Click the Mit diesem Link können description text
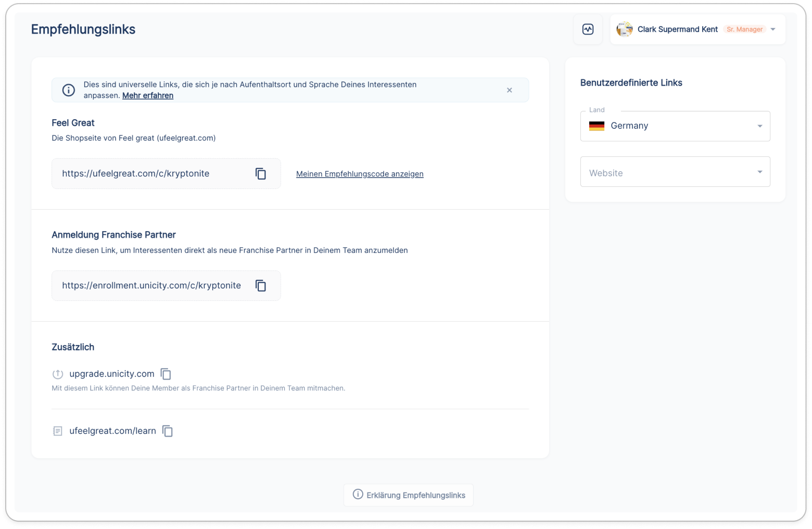 [198, 388]
